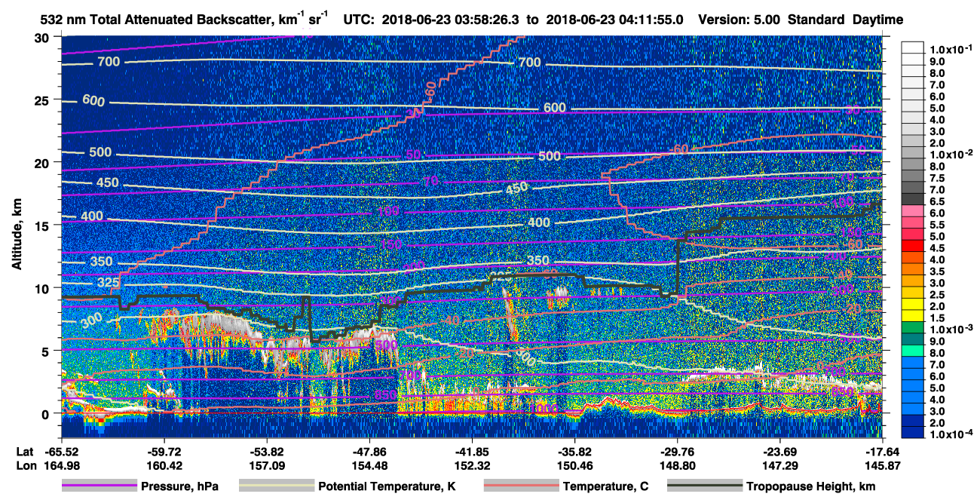Select latitude value -35.82

coord(574,451)
